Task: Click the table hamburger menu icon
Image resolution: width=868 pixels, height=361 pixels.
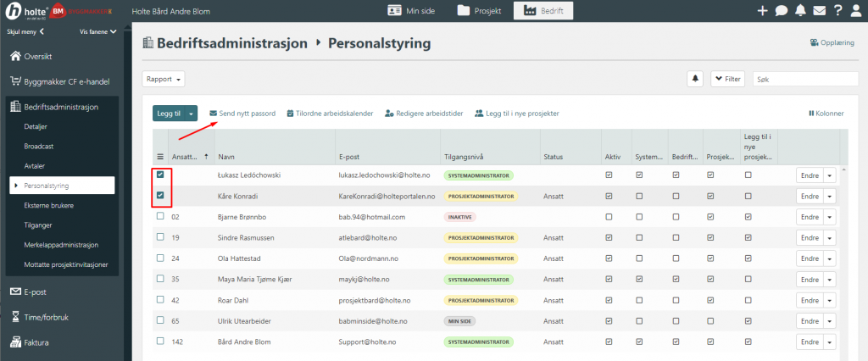Action: click(160, 157)
